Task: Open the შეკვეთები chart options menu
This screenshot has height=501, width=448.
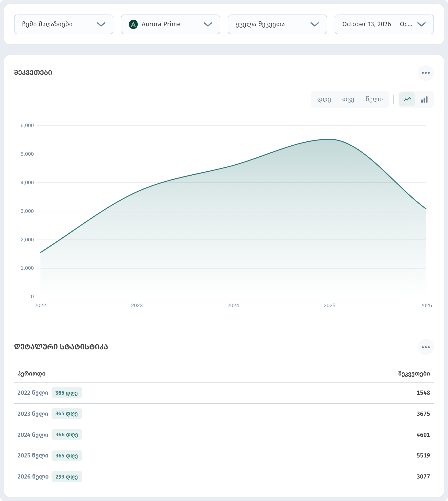Action: coord(426,73)
